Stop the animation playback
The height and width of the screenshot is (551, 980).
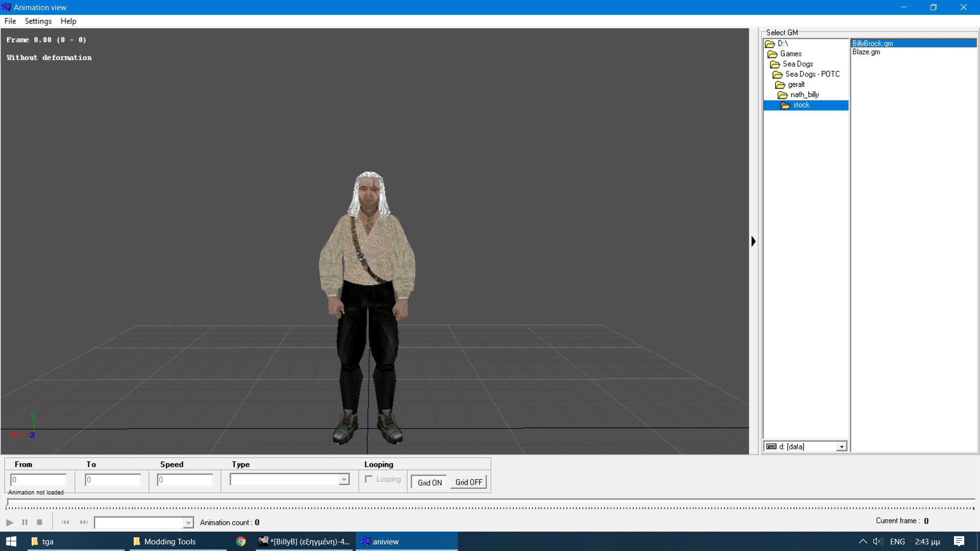tap(39, 522)
